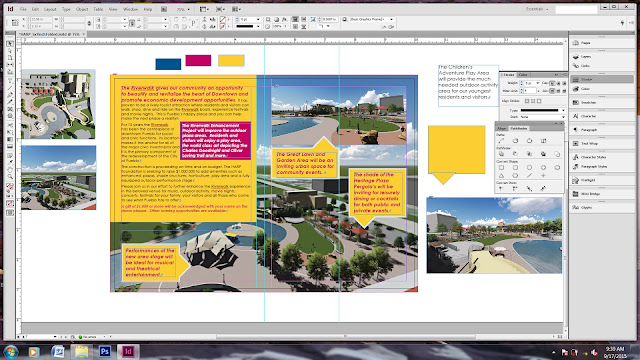
Task: Click the Go to Bridge icon
Action: [164, 9]
